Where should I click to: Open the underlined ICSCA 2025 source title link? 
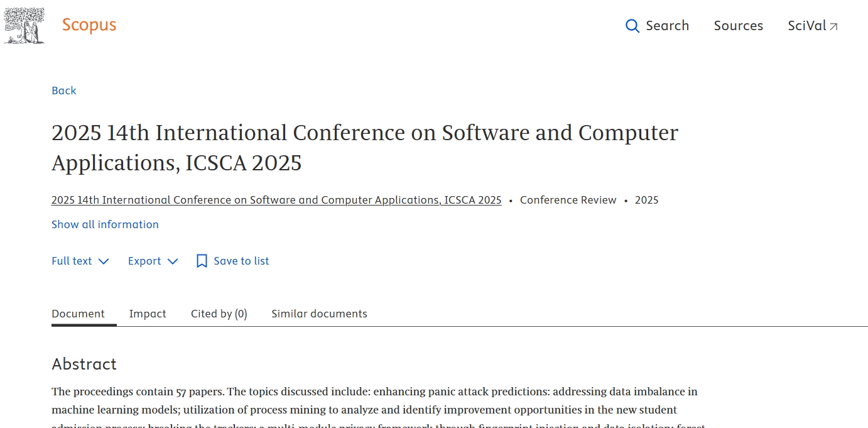[276, 200]
